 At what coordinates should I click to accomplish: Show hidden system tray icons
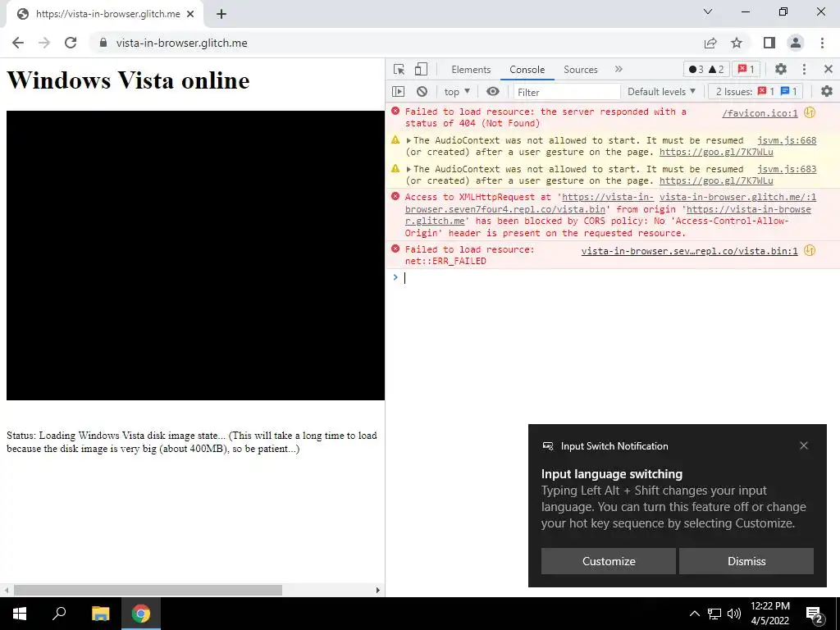[x=694, y=614]
